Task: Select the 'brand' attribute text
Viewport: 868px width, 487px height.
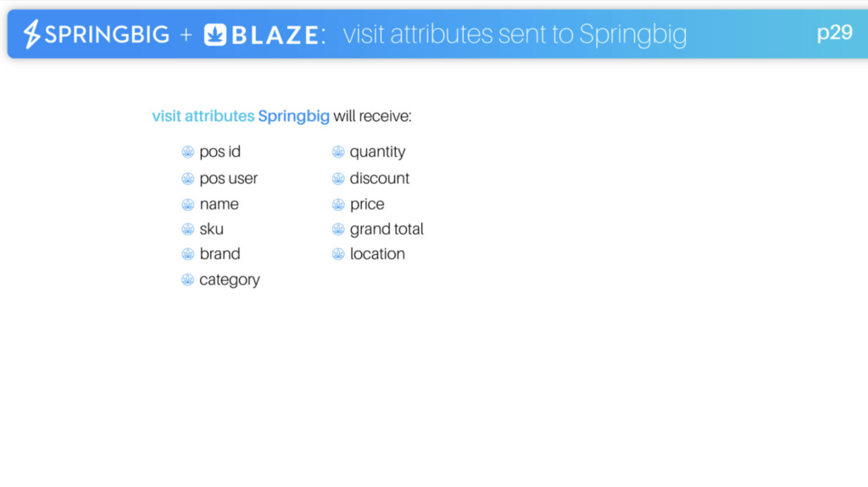Action: point(220,254)
